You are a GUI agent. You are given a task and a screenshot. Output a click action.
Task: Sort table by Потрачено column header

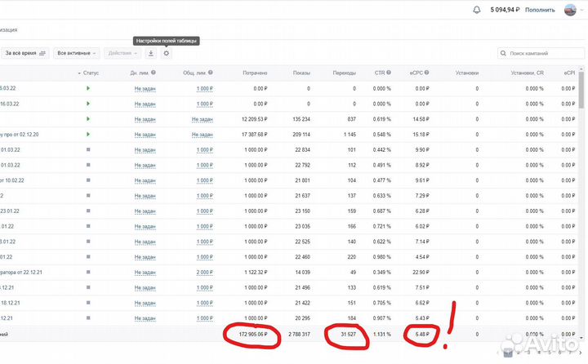[254, 73]
